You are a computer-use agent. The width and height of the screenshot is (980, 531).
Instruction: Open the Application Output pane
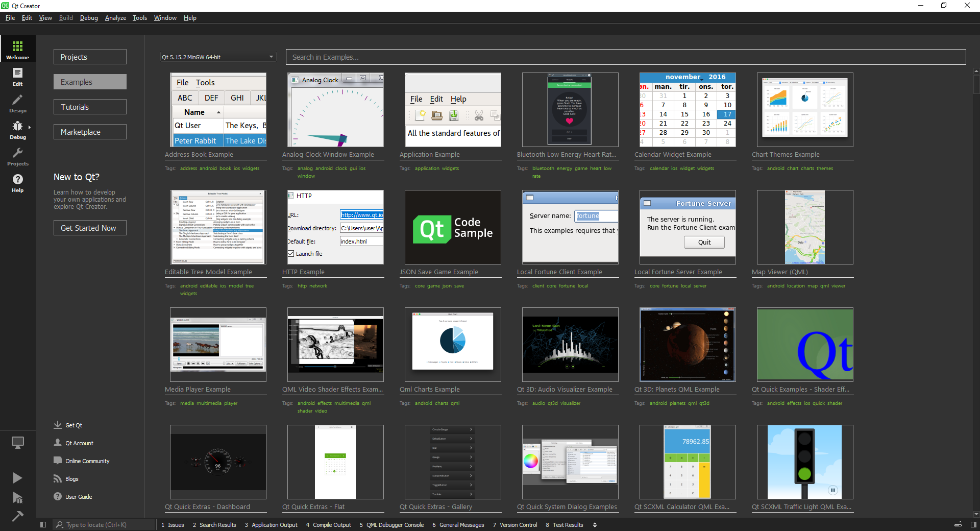pos(271,524)
